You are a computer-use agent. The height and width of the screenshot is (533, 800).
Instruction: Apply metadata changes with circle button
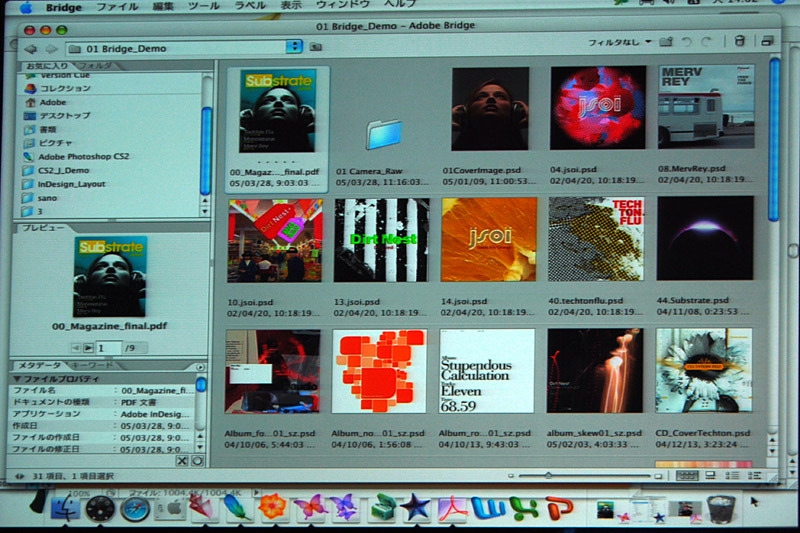pyautogui.click(x=197, y=461)
